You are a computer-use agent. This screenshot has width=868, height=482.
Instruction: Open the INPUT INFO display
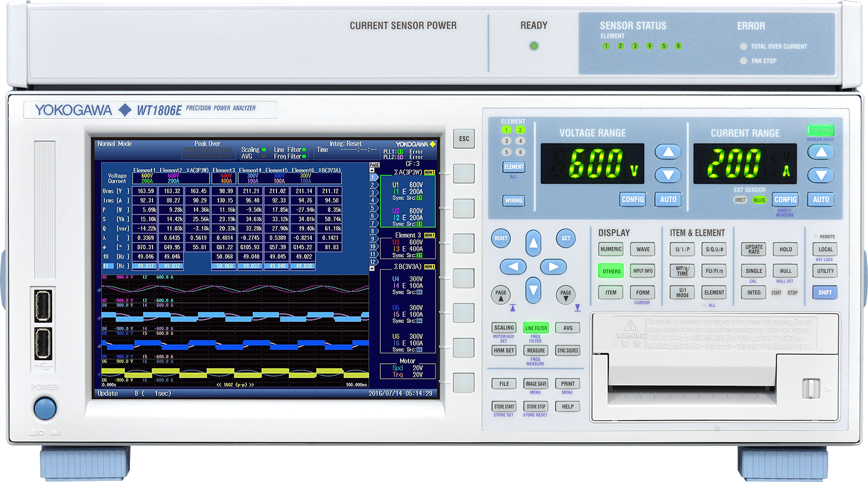click(643, 271)
